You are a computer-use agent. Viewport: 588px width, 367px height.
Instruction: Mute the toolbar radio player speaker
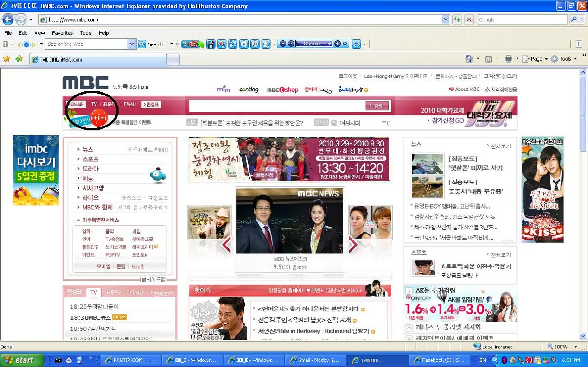pyautogui.click(x=338, y=44)
